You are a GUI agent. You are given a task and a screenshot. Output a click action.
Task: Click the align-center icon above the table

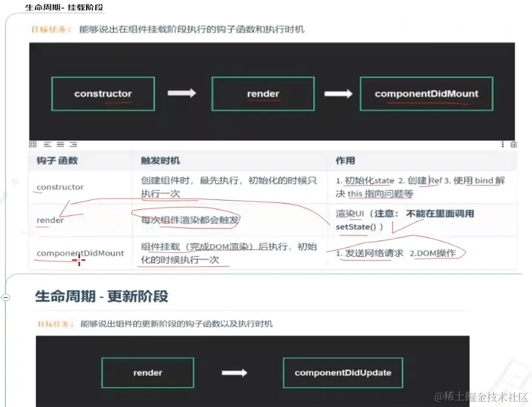point(60,144)
